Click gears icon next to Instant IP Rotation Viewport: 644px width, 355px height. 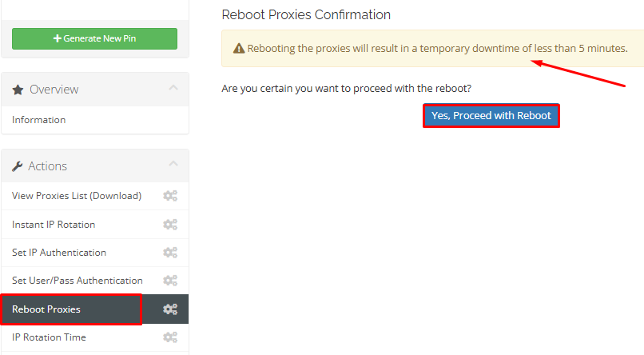tap(170, 225)
